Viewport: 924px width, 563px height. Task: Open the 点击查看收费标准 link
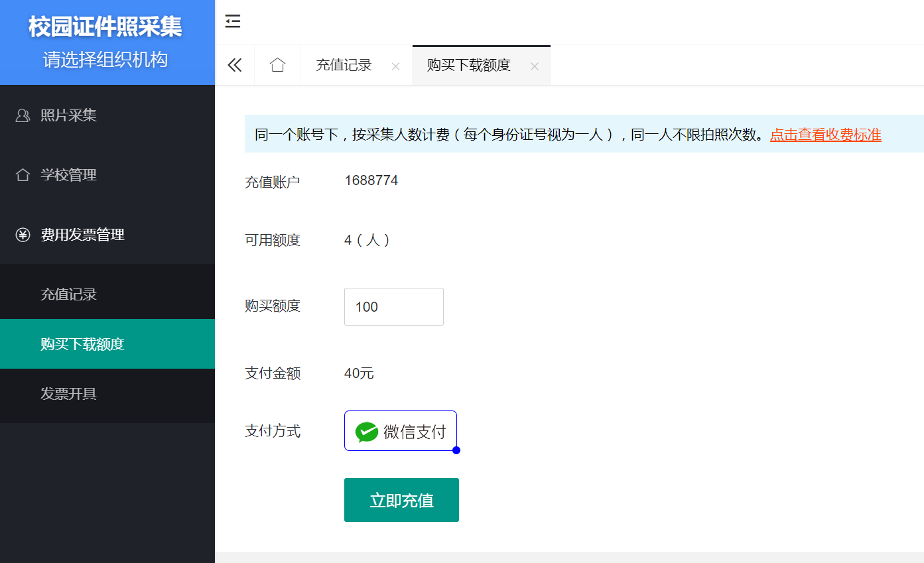click(x=825, y=135)
